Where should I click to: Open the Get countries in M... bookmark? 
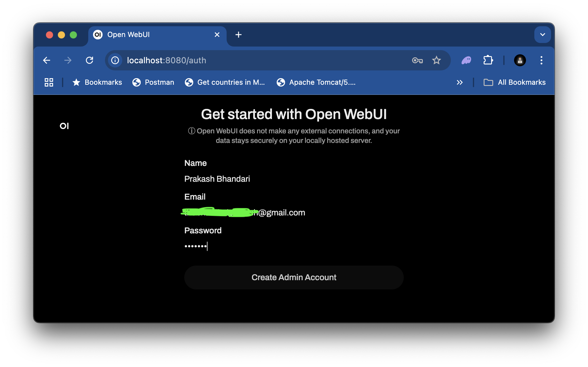click(225, 82)
